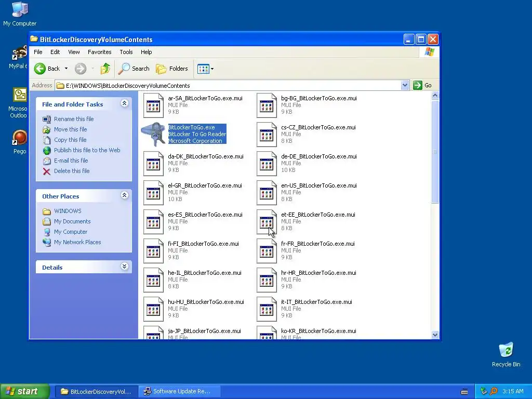This screenshot has height=399, width=532.
Task: Click the ja-JP_BitLockerToGo.exe.mui file name
Action: pyautogui.click(x=204, y=331)
